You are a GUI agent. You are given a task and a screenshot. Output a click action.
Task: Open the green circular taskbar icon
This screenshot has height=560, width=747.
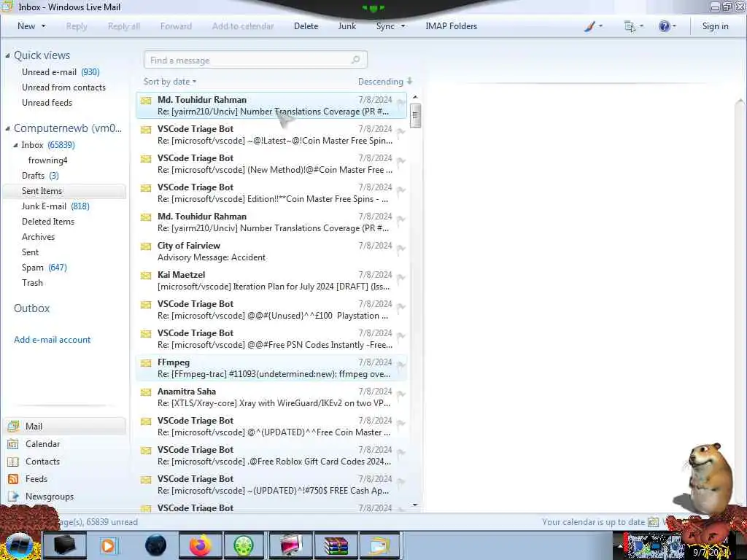pos(244,545)
